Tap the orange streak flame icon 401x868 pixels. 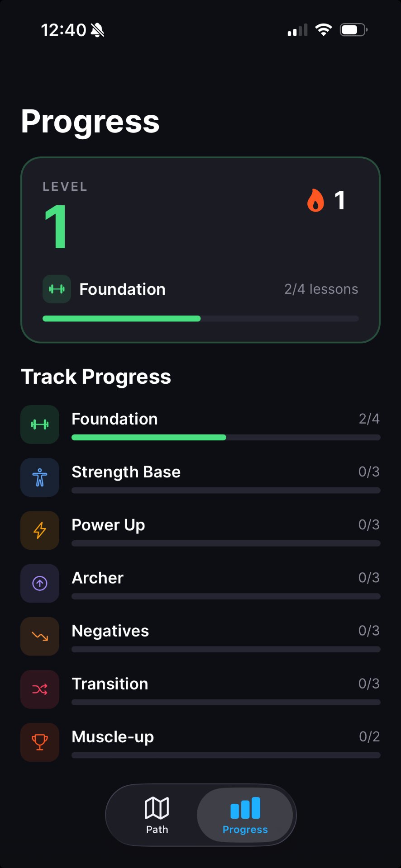pos(315,200)
